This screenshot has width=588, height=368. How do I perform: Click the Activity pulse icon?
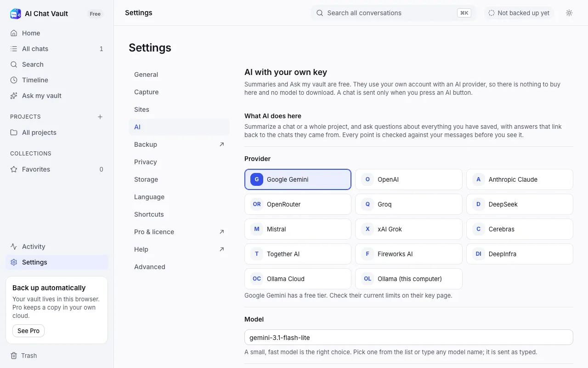[x=14, y=247]
